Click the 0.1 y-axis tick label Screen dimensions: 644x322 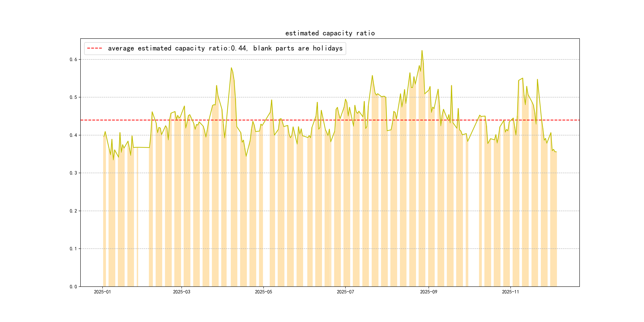click(73, 249)
